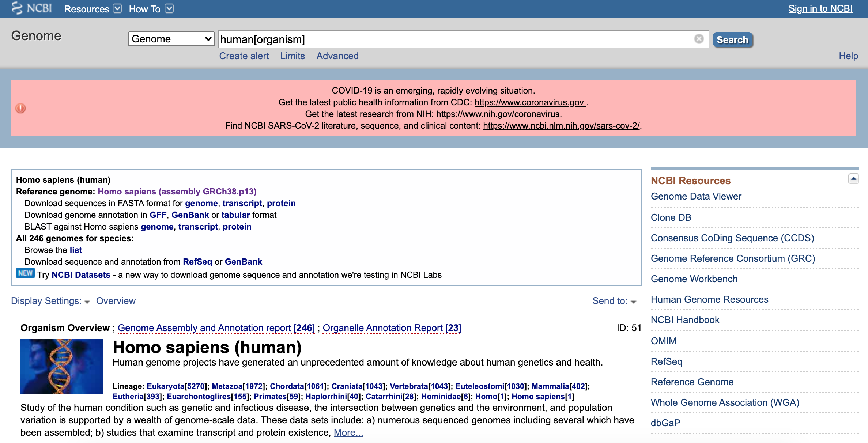Open Genome Assembly and Annotation report [246]
The width and height of the screenshot is (868, 443).
(x=216, y=328)
